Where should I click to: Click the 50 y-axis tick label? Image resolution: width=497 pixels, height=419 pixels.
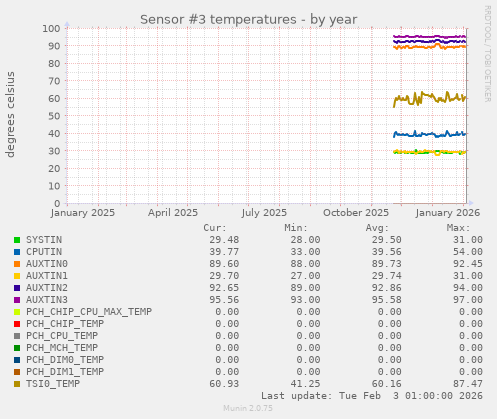tap(54, 116)
